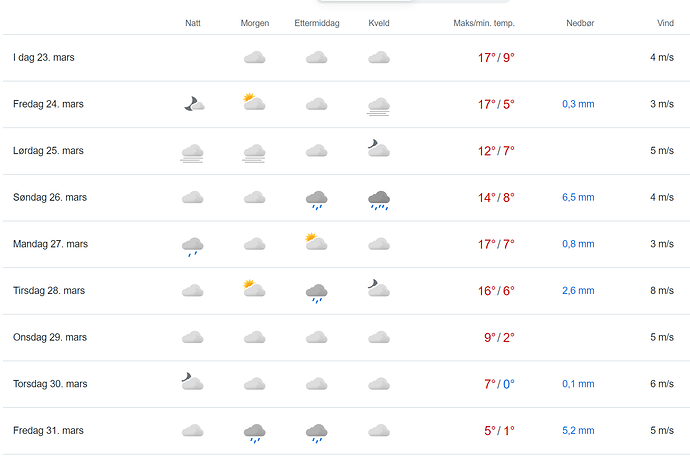This screenshot has height=456, width=690.
Task: Click the heavy rain icon for Søndag 26. mars Kveld
Action: pos(378,199)
